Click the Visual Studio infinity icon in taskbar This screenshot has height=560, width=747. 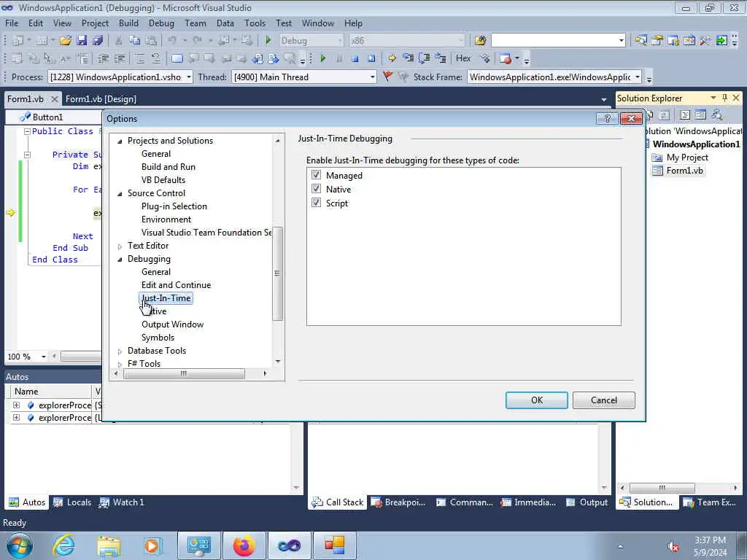point(289,545)
